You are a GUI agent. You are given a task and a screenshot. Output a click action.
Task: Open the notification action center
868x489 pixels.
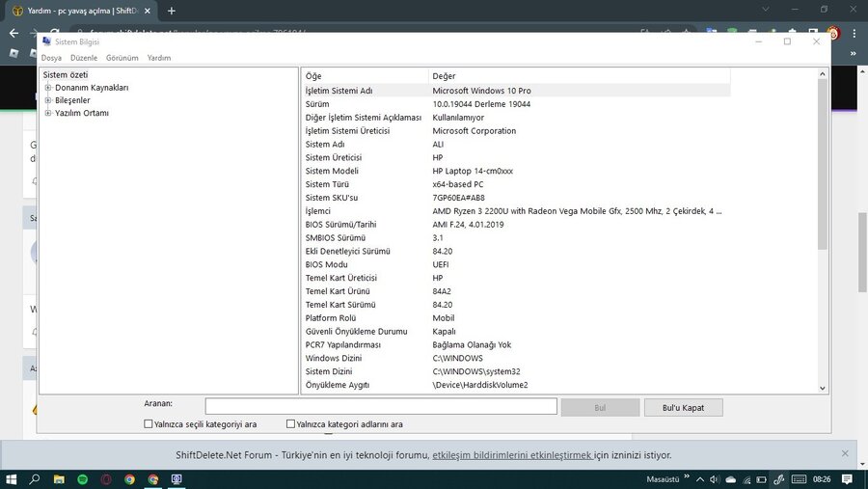[847, 479]
